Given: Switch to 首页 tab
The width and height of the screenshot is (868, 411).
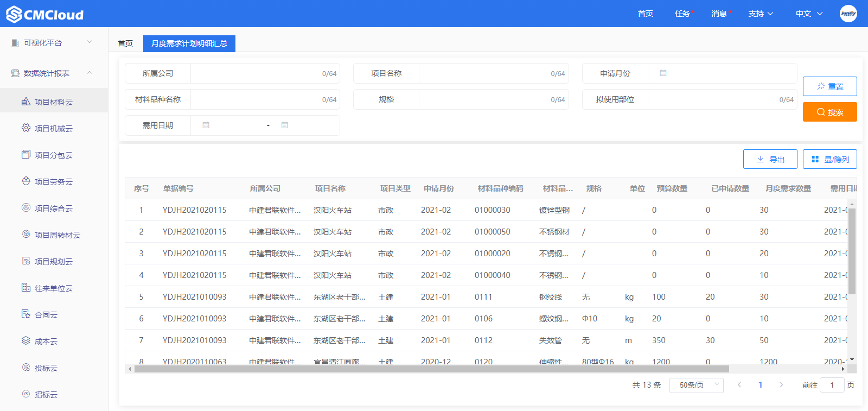Looking at the screenshot, I should [125, 43].
